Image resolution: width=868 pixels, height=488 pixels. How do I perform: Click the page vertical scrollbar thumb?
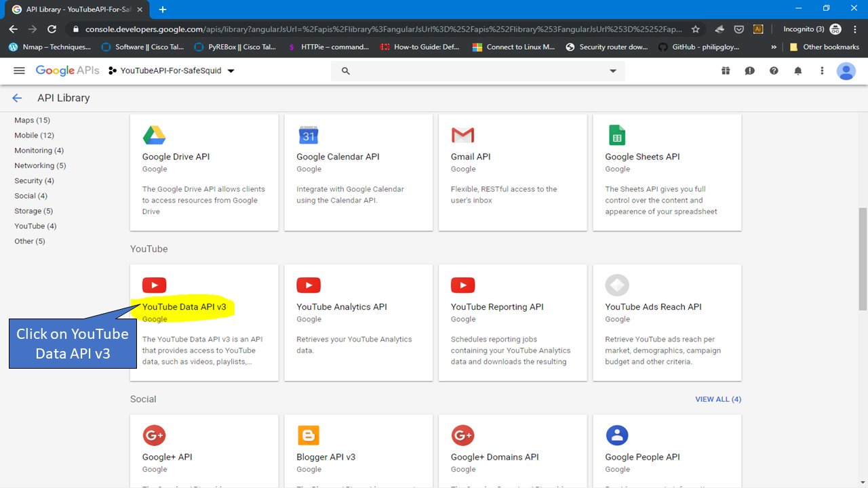(863, 258)
